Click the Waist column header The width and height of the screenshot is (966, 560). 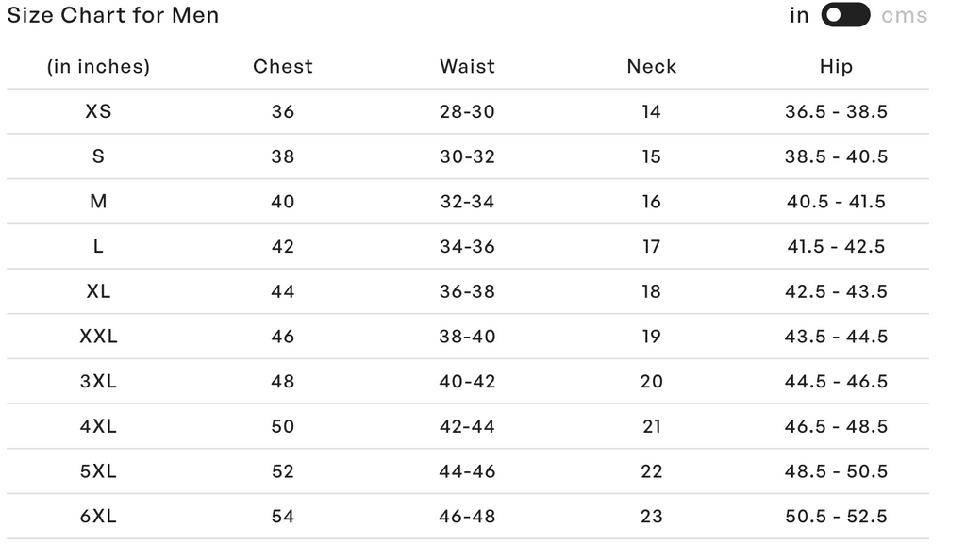tap(467, 66)
